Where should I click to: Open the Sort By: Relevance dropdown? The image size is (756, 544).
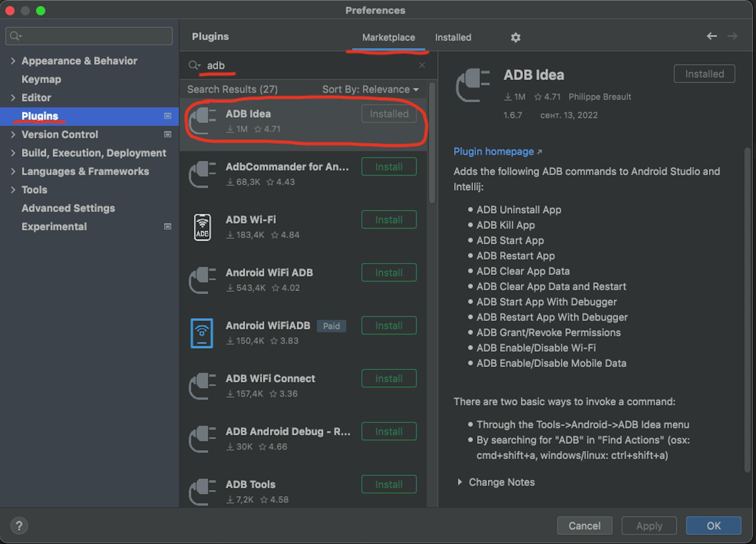pyautogui.click(x=370, y=89)
